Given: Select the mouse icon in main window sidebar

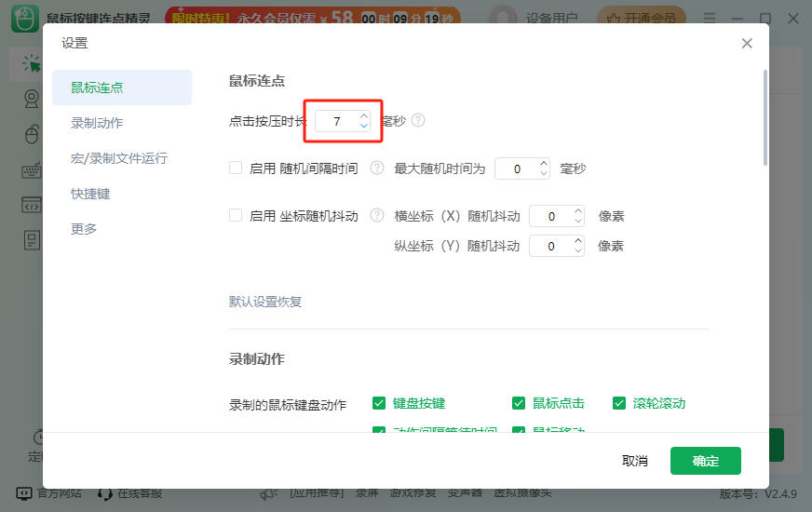Looking at the screenshot, I should [32, 133].
